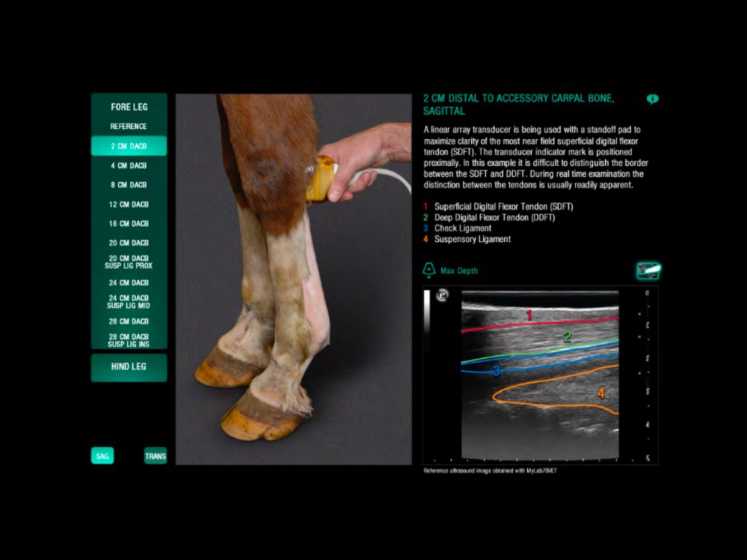
Task: Select the 4 CM DACB menu item
Action: tap(129, 166)
